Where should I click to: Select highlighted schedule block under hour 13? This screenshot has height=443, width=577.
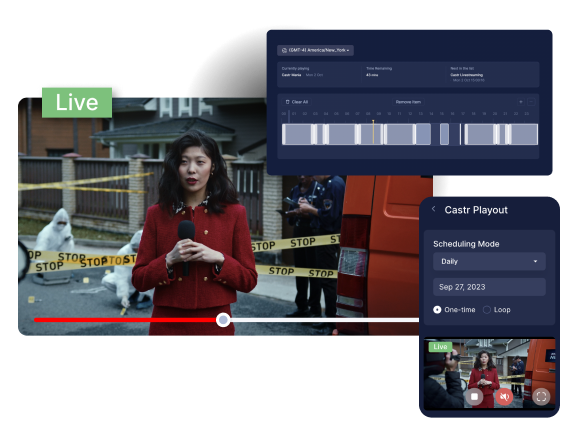[423, 134]
